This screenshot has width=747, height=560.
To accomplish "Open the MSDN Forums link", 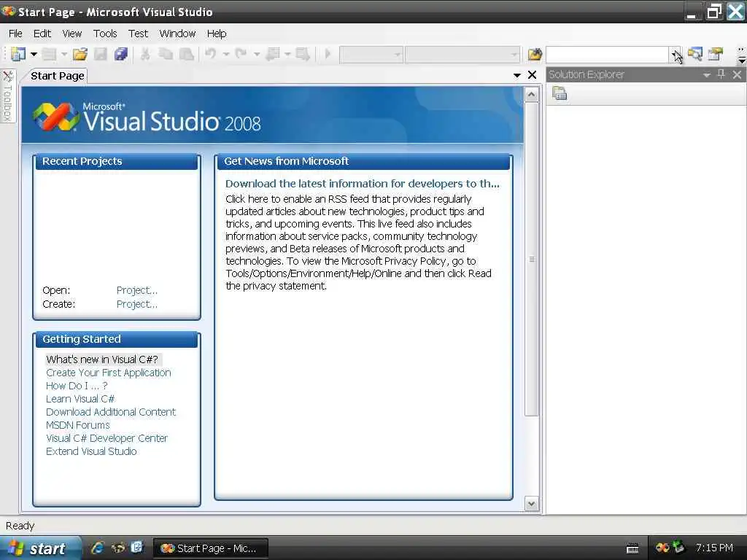I will coord(77,425).
